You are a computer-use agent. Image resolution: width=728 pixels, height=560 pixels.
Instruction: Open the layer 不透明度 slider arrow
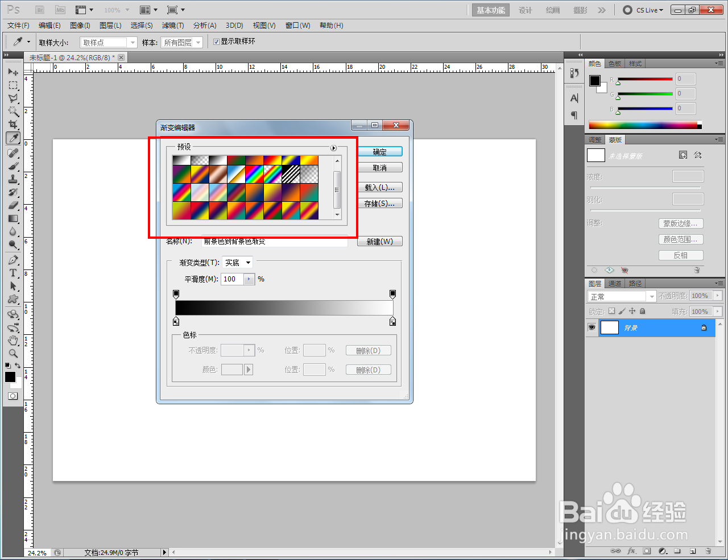717,296
